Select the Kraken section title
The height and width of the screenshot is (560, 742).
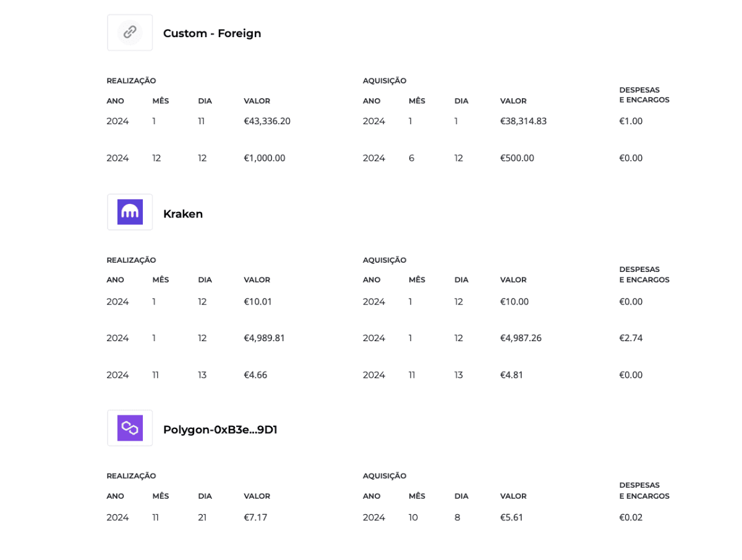pos(183,214)
